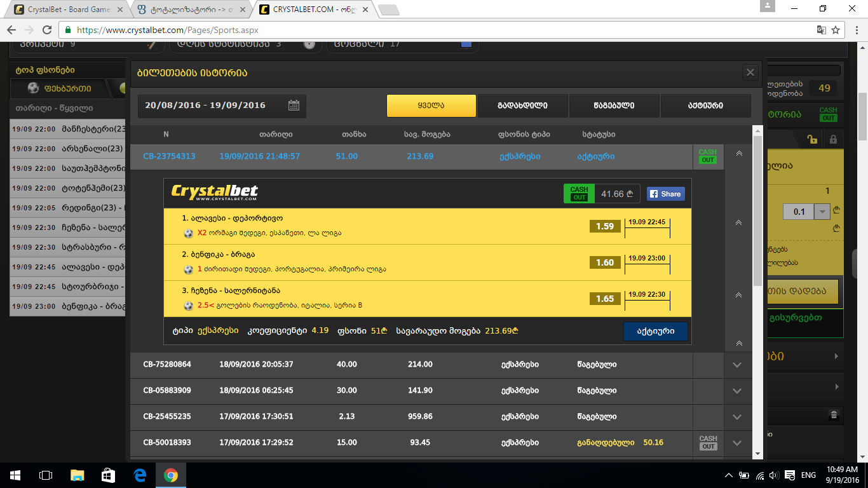Bookmark this page with the star icon
Image resolution: width=868 pixels, height=488 pixels.
[836, 30]
